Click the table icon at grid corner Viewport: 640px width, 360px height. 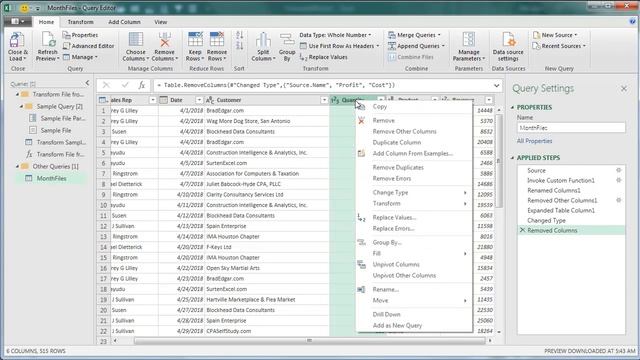click(x=103, y=100)
